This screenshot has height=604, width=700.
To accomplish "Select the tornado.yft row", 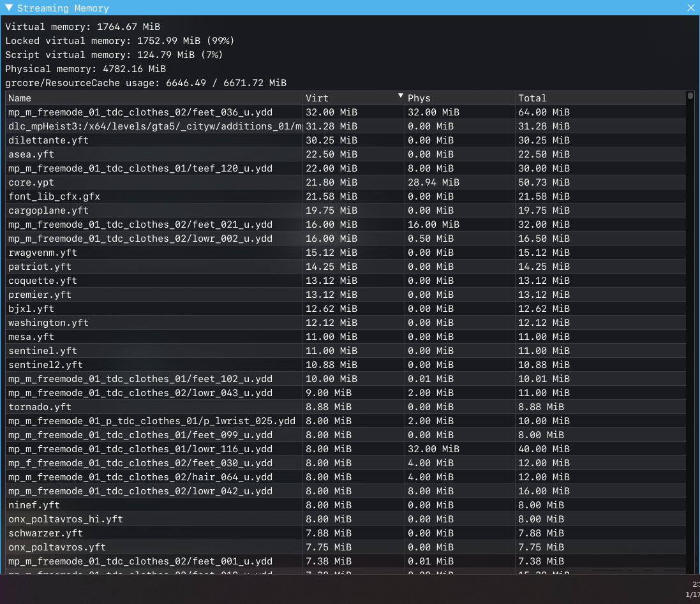I will [x=346, y=407].
